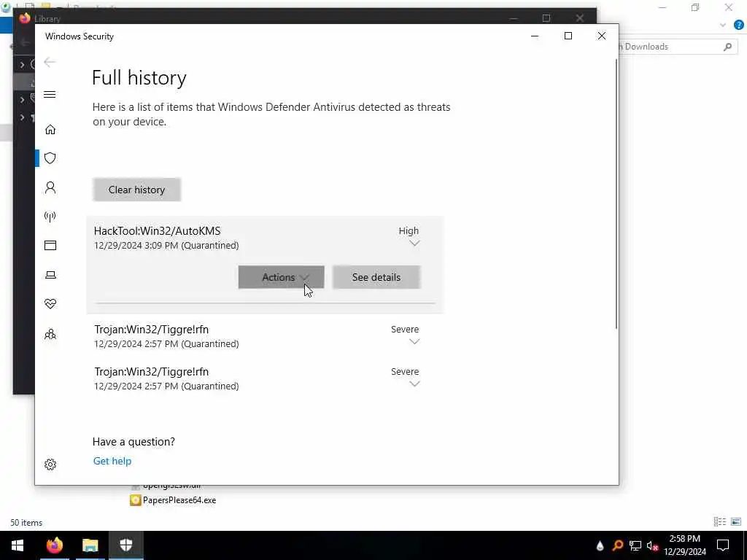Maximize the Windows Security window
The width and height of the screenshot is (747, 560).
pos(568,36)
